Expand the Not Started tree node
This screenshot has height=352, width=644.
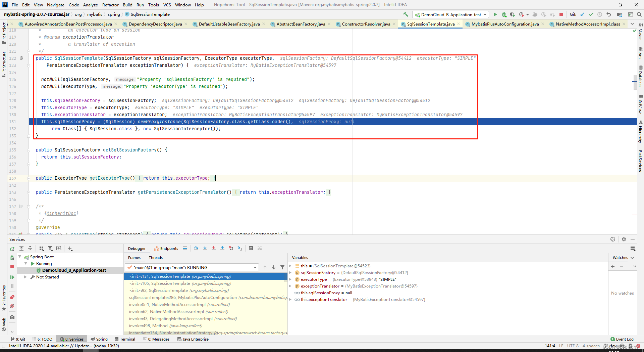point(25,277)
